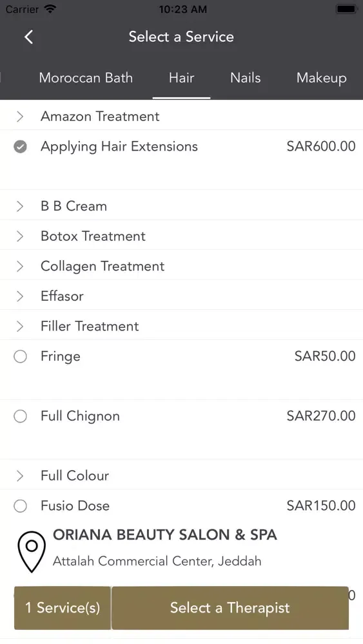Tap the location pin icon
Image resolution: width=363 pixels, height=644 pixels.
click(32, 551)
